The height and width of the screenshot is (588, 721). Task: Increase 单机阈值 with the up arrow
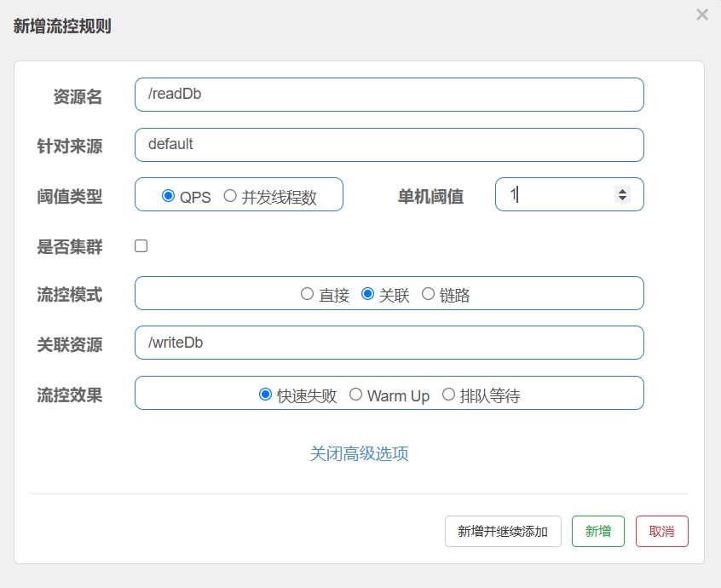[x=622, y=191]
